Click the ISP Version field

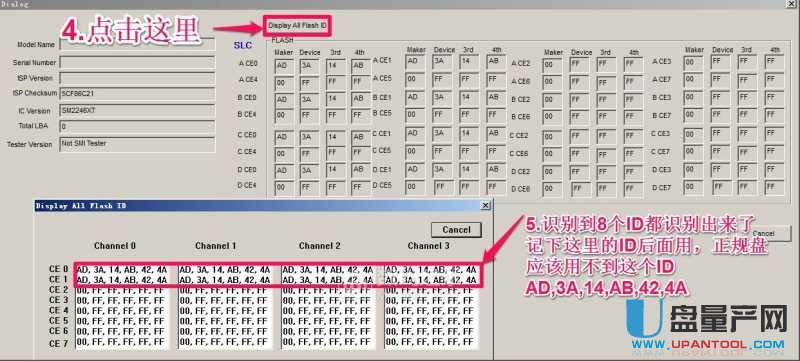coord(137,78)
